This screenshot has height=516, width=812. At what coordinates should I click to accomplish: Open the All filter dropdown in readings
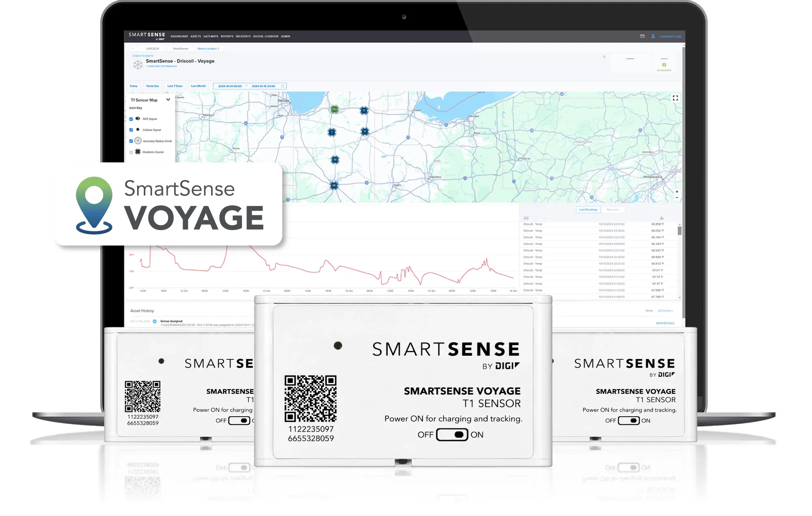pos(535,218)
